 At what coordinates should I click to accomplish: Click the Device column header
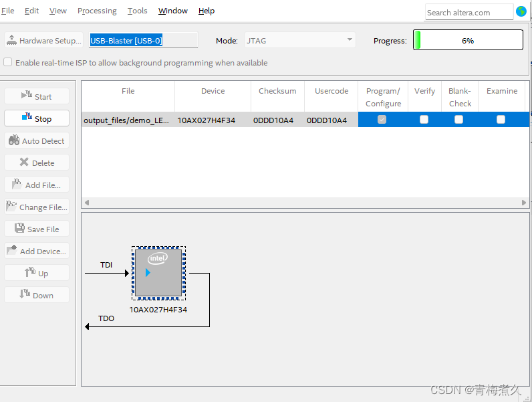coord(213,97)
